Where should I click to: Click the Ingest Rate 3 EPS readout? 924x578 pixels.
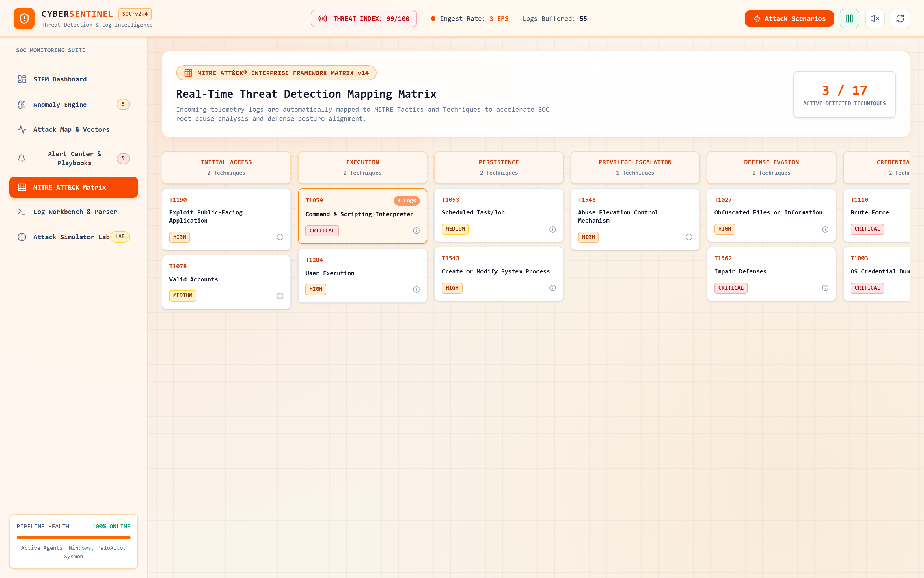[x=470, y=18]
